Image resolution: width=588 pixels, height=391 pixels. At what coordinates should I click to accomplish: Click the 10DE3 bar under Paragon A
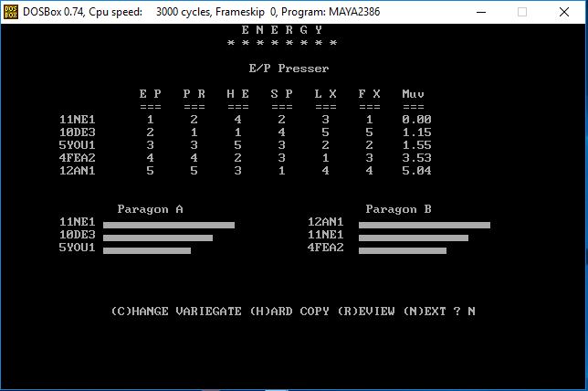coord(158,238)
